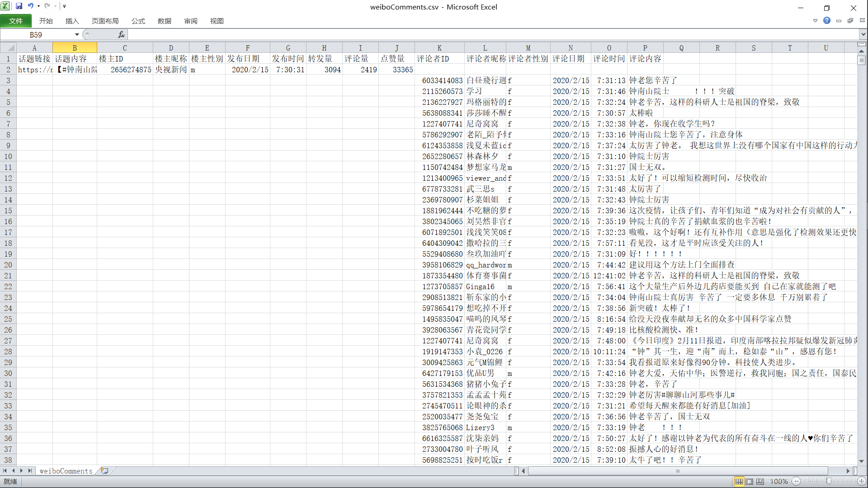
Task: Click the Insert Function fx icon
Action: coord(121,35)
